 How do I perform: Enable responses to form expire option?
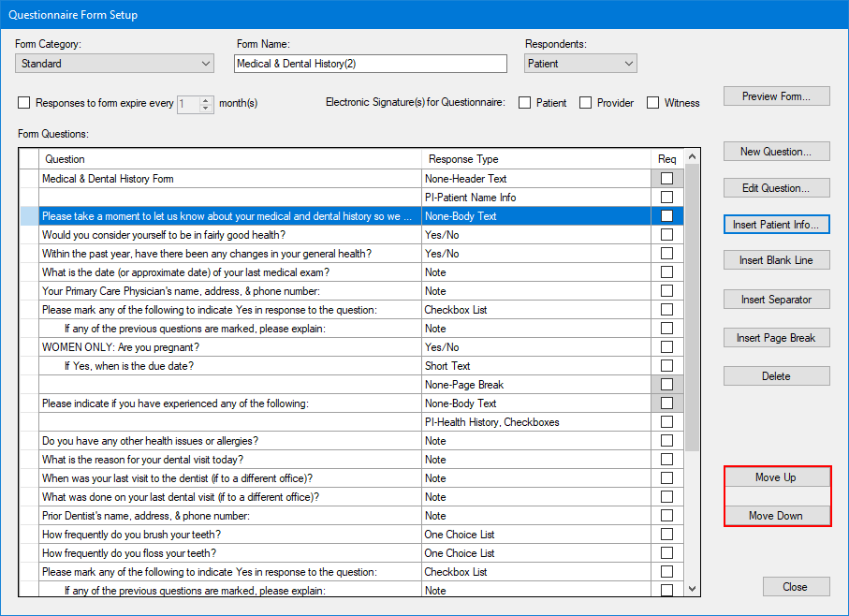point(23,103)
